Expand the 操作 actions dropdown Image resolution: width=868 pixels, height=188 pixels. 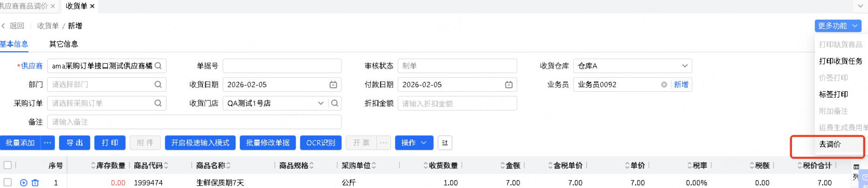coord(414,143)
